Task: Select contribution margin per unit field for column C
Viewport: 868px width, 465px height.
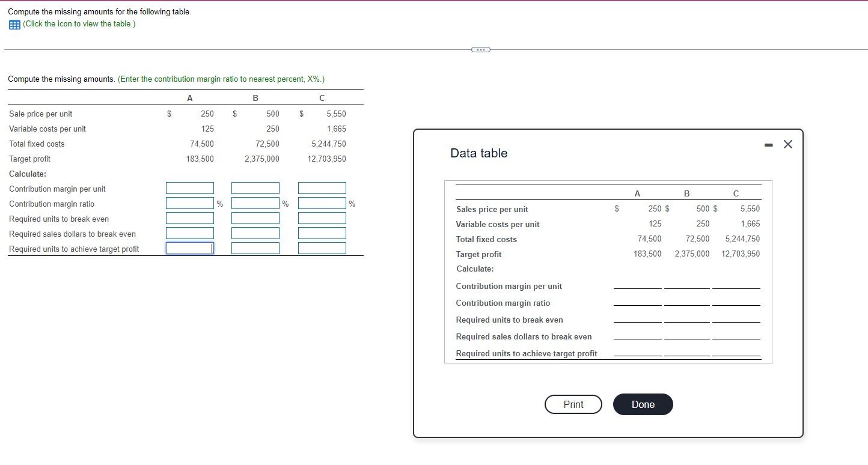Action: [x=322, y=188]
